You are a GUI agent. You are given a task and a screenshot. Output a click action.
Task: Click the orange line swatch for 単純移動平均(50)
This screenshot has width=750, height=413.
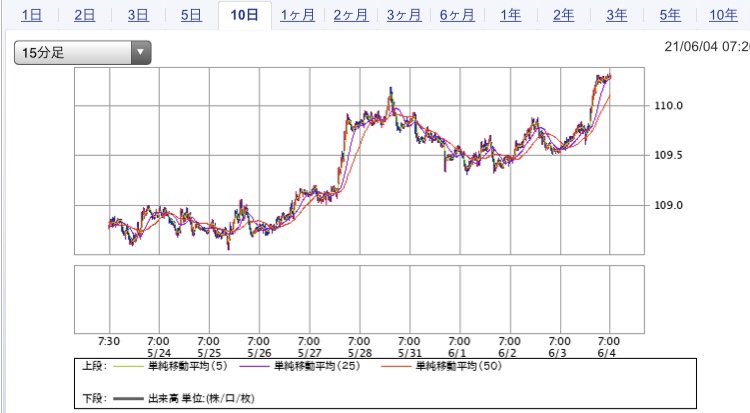pos(396,367)
